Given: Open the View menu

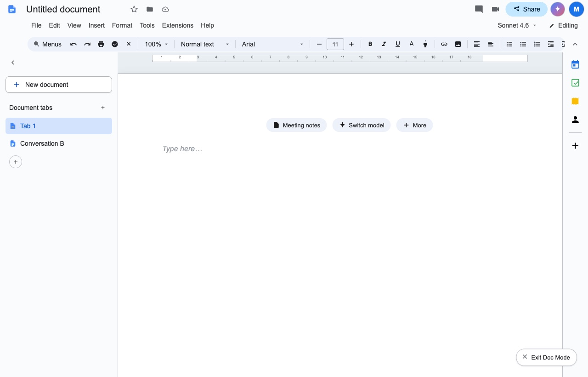Looking at the screenshot, I should 74,25.
